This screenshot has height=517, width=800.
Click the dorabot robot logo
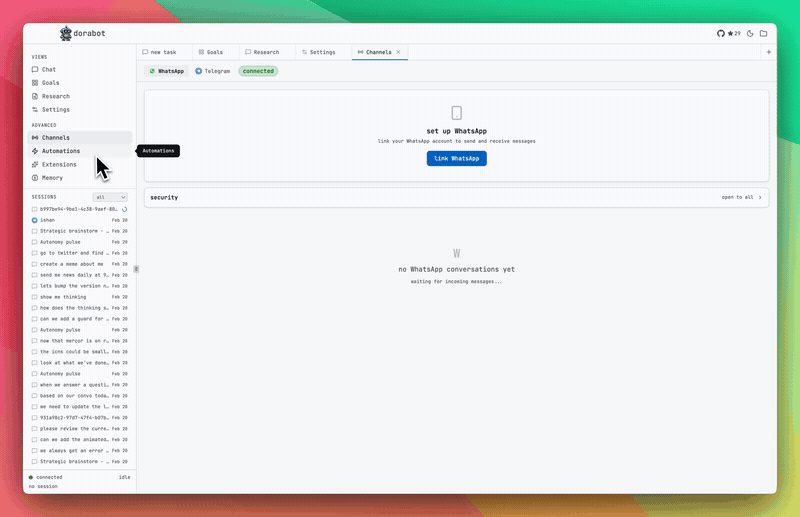coord(66,34)
